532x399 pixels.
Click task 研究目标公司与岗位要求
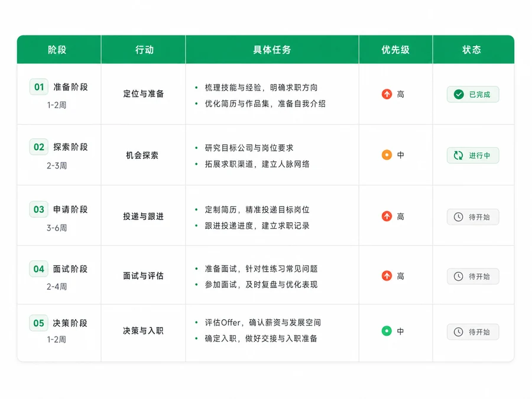[249, 148]
